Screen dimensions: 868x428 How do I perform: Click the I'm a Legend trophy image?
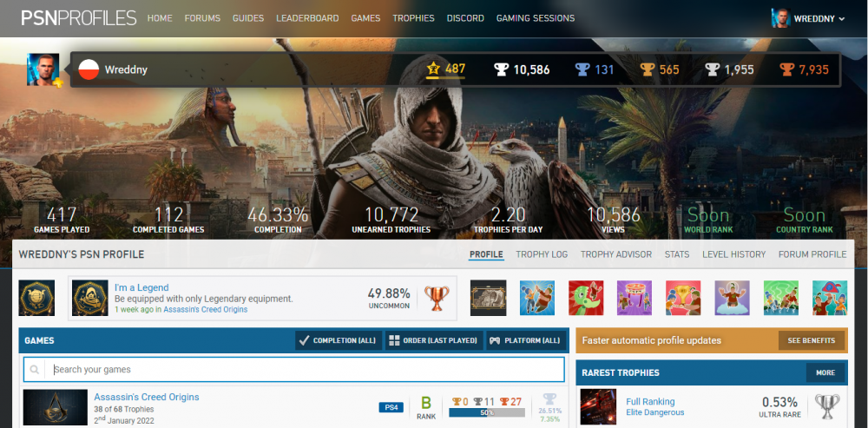90,298
